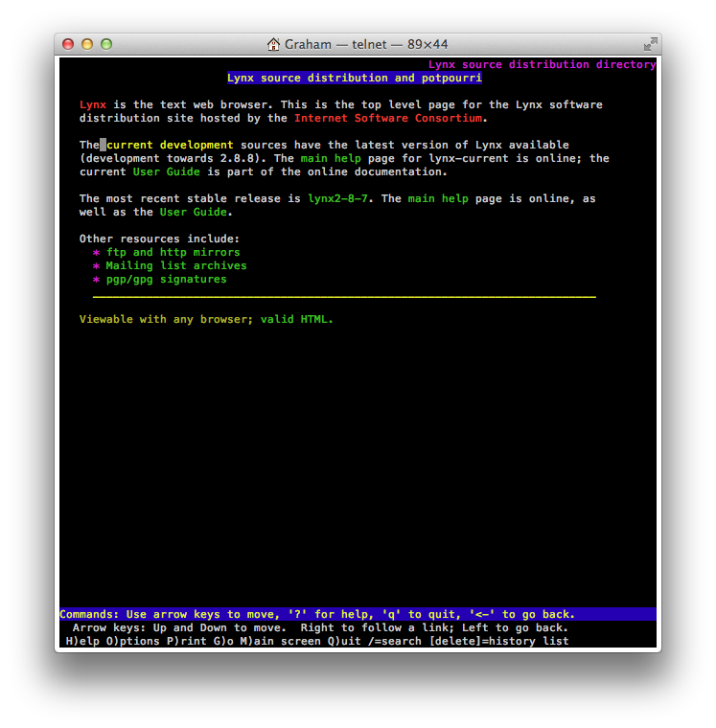Follow the 'valid HTML' link
Screen dimensions: 716x728
tap(296, 319)
